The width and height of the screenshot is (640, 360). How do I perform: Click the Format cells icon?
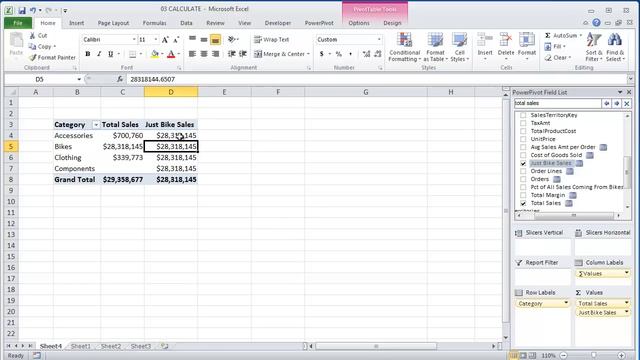pyautogui.click(x=527, y=41)
